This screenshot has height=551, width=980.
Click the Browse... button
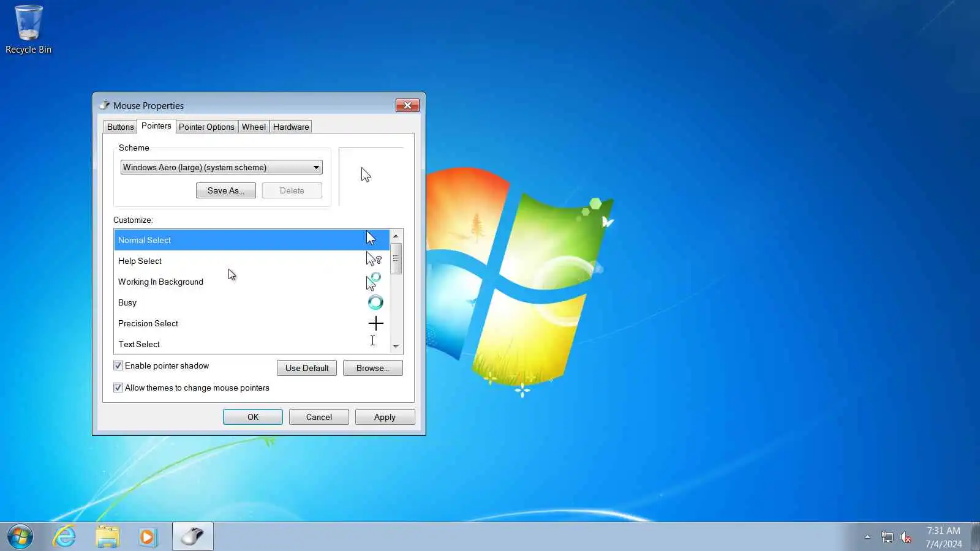point(373,368)
